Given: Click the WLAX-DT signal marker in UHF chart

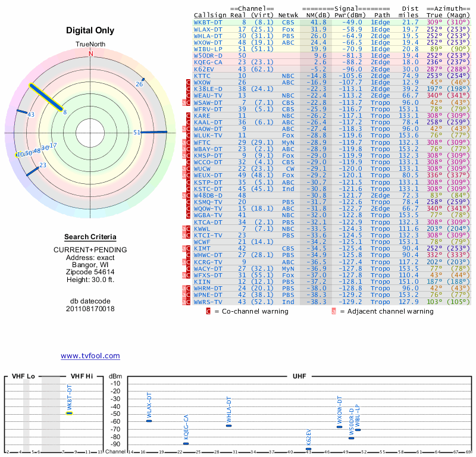Looking at the screenshot, I should click(149, 421).
